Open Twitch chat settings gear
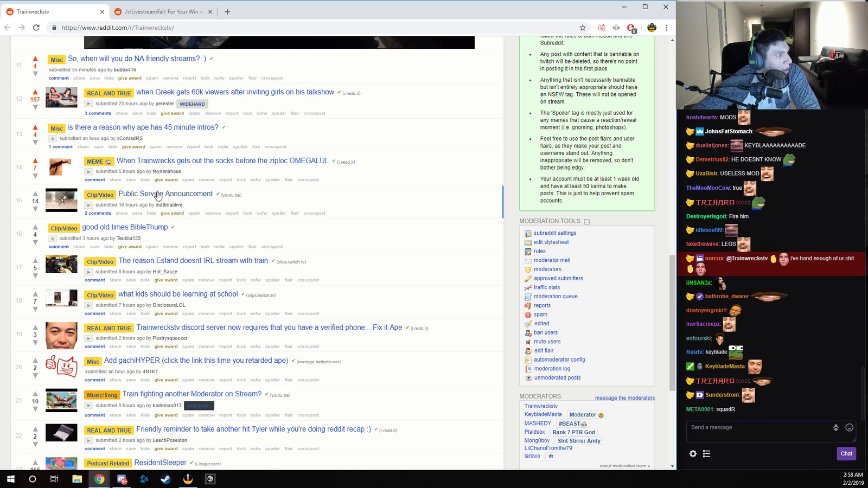Screen dimensions: 868x488 pos(693,454)
